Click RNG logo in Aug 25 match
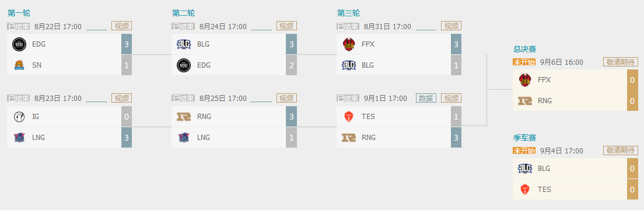644x210 pixels. pyautogui.click(x=184, y=117)
